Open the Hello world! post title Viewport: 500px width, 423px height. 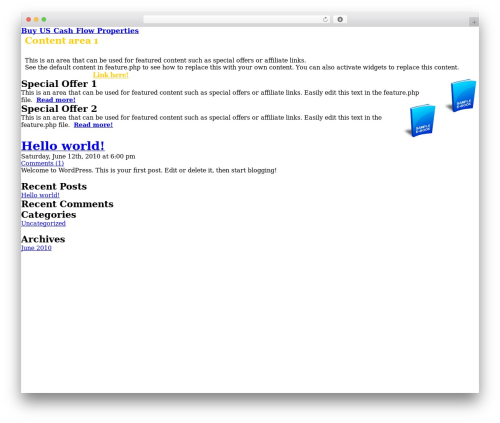pos(63,146)
